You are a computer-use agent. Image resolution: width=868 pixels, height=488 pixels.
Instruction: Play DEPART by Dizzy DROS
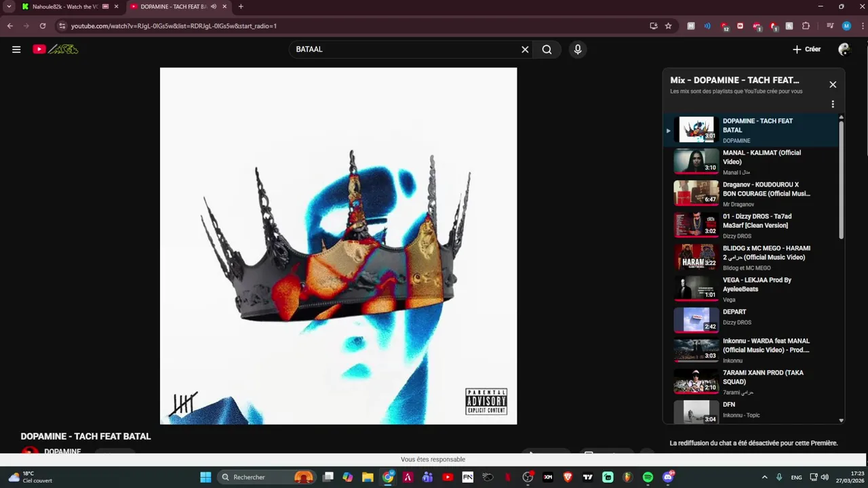tap(751, 321)
